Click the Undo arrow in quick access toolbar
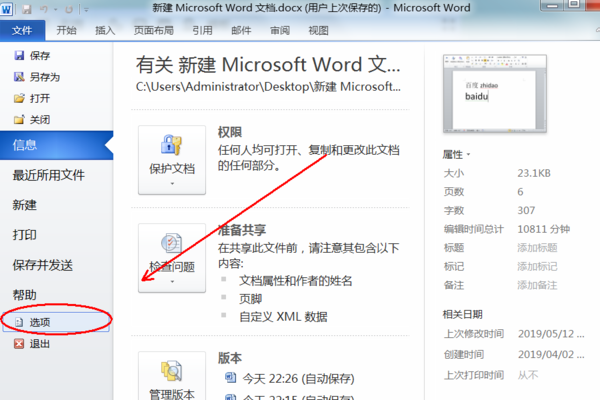 coord(44,9)
